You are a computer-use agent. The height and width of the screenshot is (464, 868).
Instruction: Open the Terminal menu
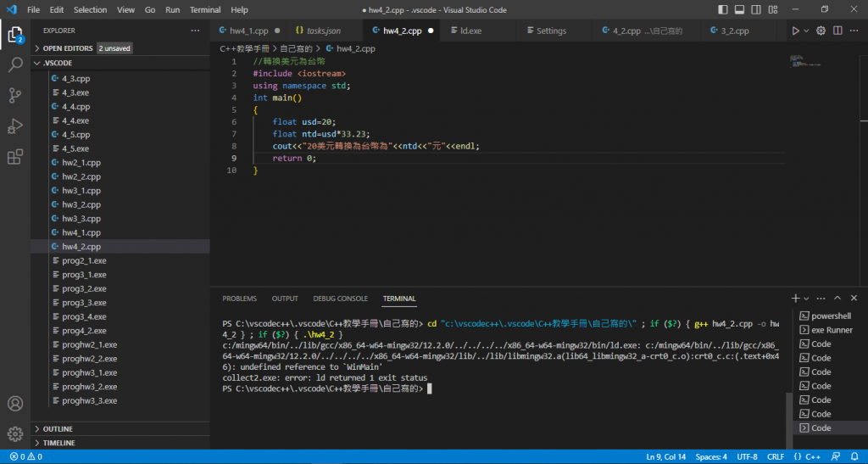point(205,10)
